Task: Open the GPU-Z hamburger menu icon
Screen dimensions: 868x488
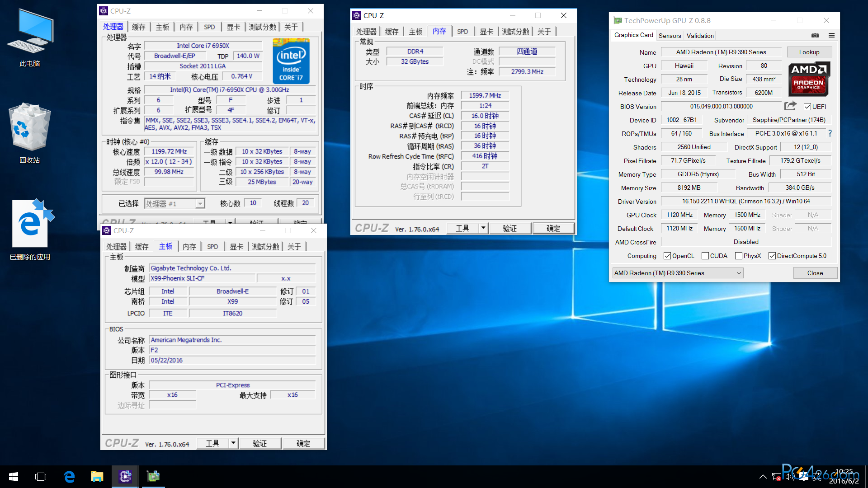Action: tap(831, 35)
